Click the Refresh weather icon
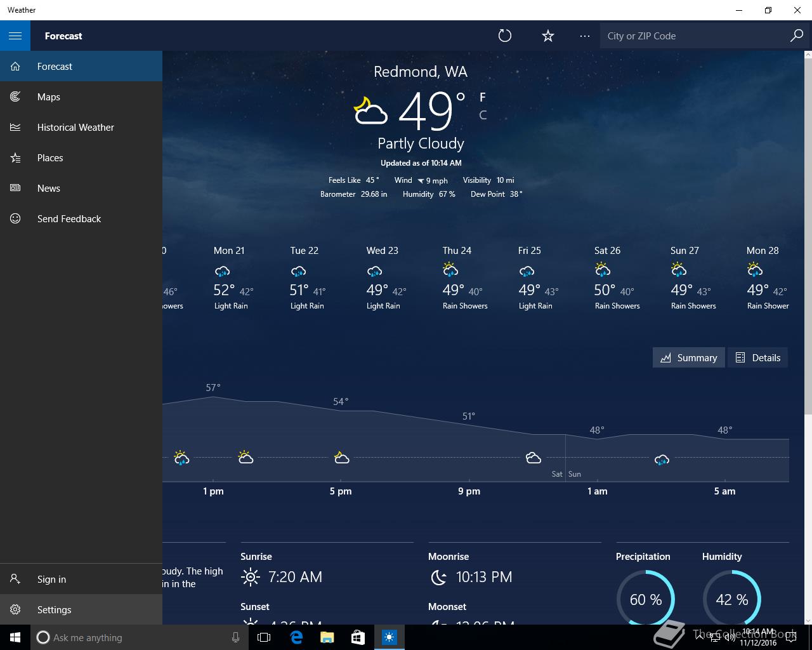 pos(505,36)
